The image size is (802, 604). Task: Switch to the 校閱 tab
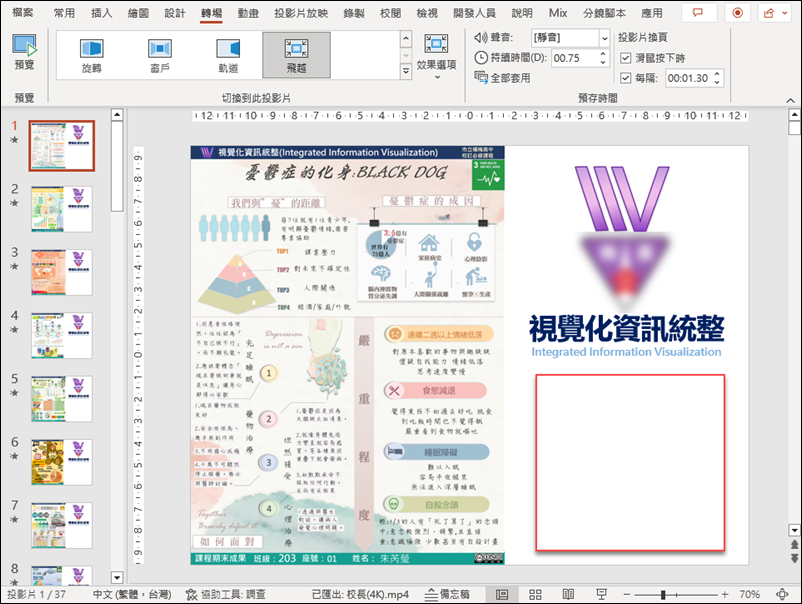(x=391, y=13)
